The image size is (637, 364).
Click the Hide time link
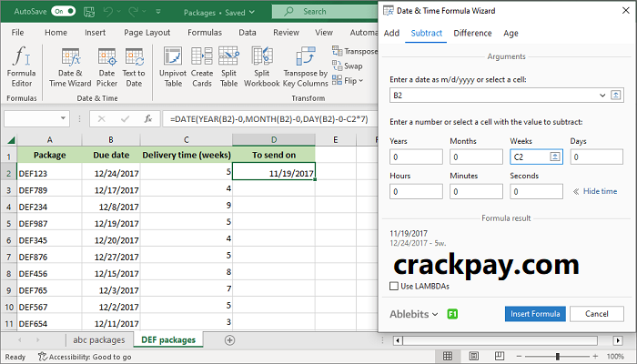coord(600,191)
